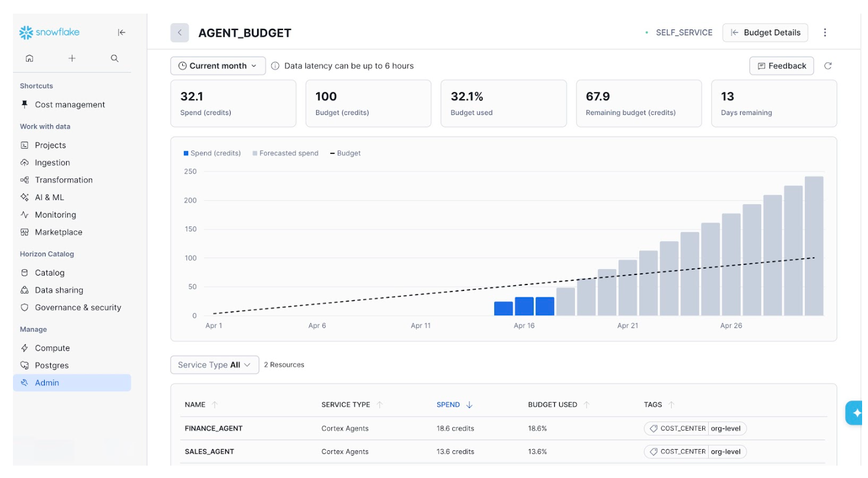The image size is (868, 478).
Task: Select the FINANCE_AGENT table row
Action: coord(213,428)
